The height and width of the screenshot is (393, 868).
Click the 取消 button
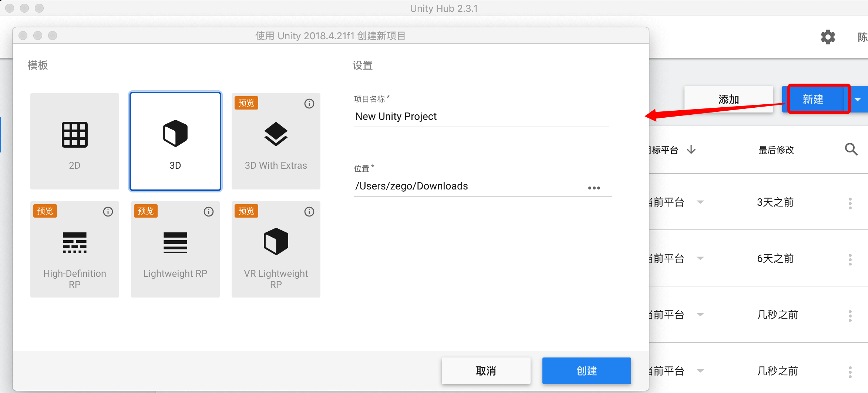pos(486,371)
